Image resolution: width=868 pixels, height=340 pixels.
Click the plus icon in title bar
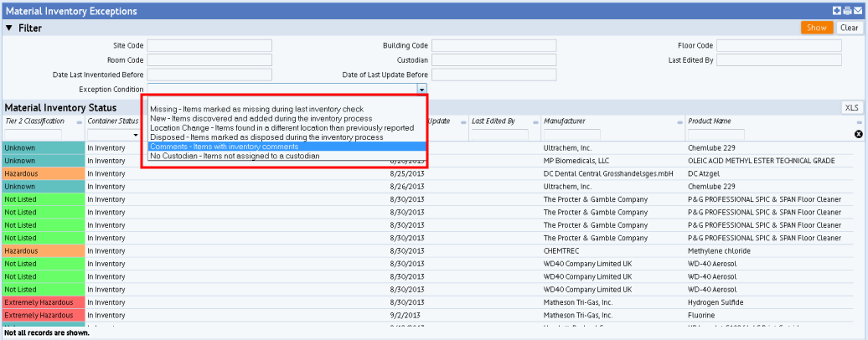pos(836,11)
